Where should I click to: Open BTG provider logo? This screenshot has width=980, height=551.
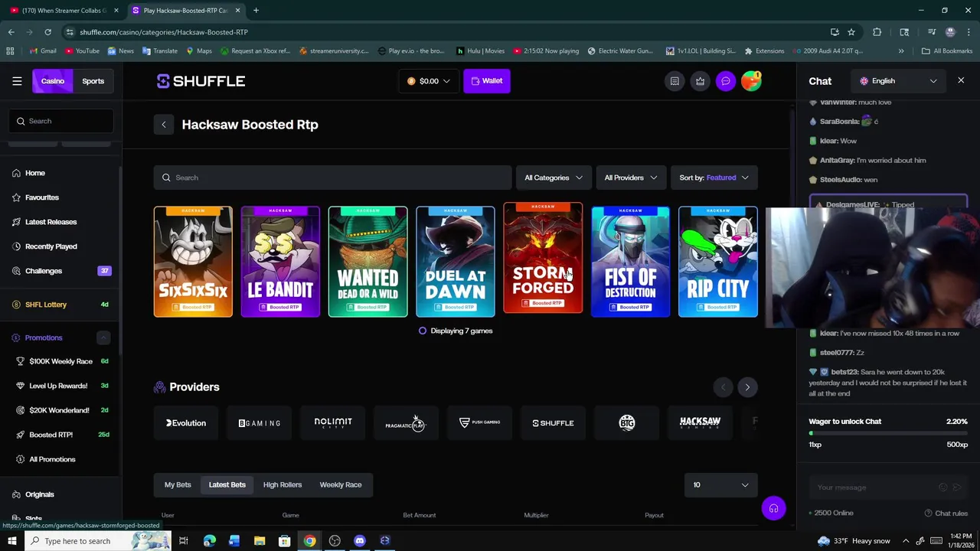pos(627,423)
